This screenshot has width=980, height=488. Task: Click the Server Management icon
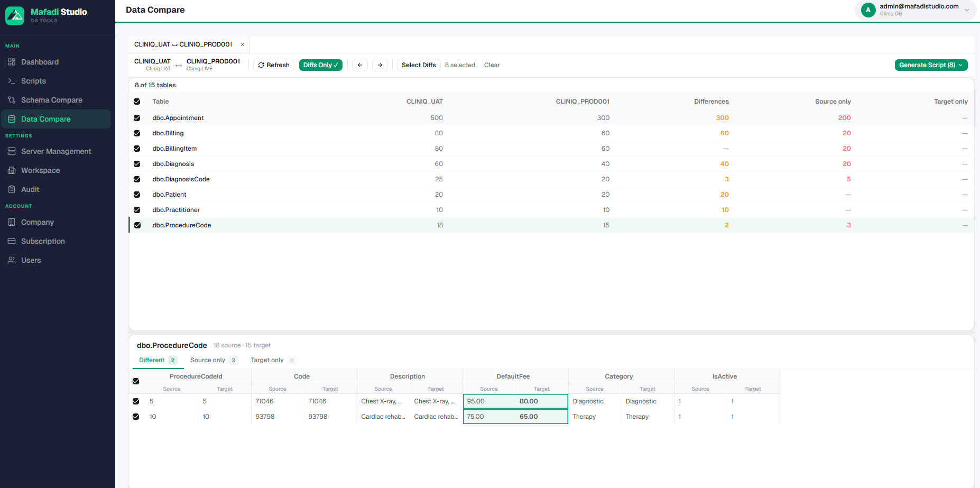point(12,151)
